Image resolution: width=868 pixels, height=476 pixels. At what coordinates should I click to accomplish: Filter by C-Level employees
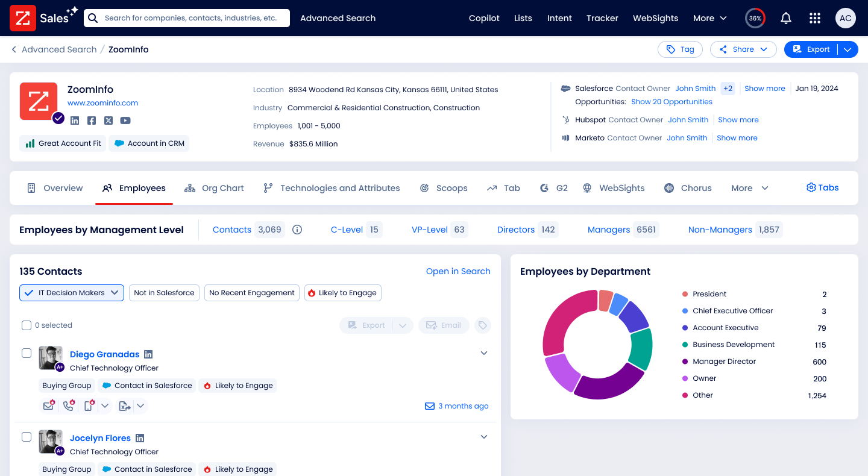[x=356, y=230]
